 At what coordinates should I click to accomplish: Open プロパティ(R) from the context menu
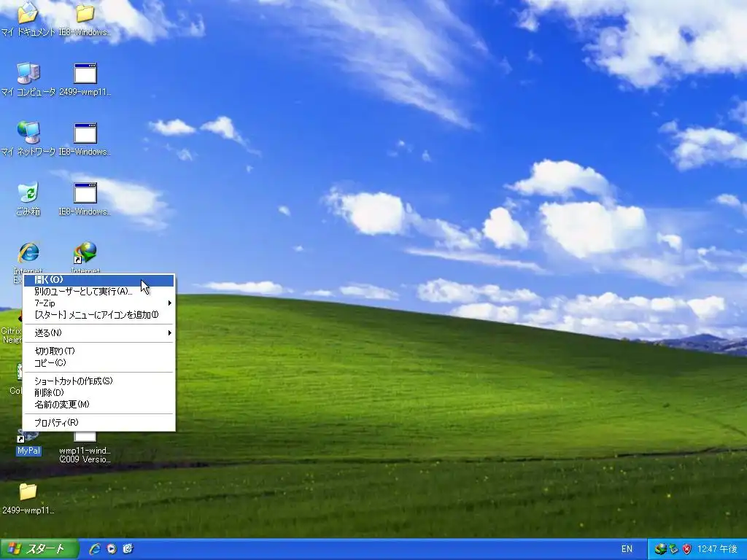coord(98,422)
